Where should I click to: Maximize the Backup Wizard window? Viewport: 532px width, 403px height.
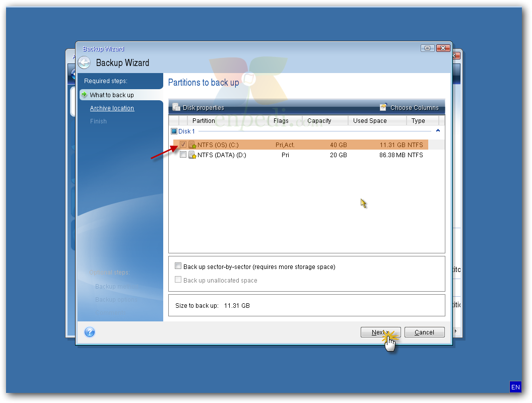427,48
